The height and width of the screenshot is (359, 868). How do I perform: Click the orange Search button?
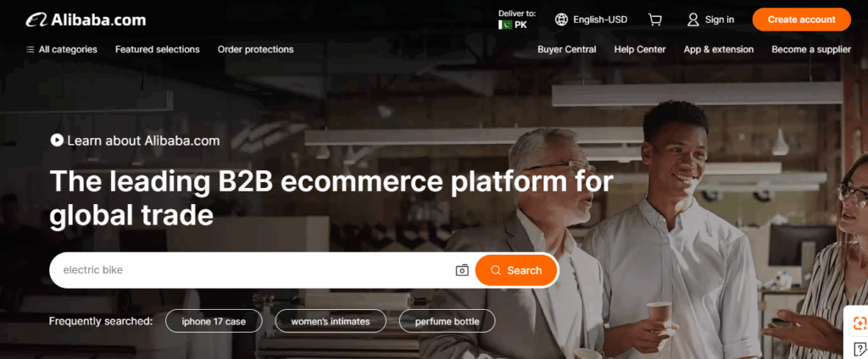point(516,270)
